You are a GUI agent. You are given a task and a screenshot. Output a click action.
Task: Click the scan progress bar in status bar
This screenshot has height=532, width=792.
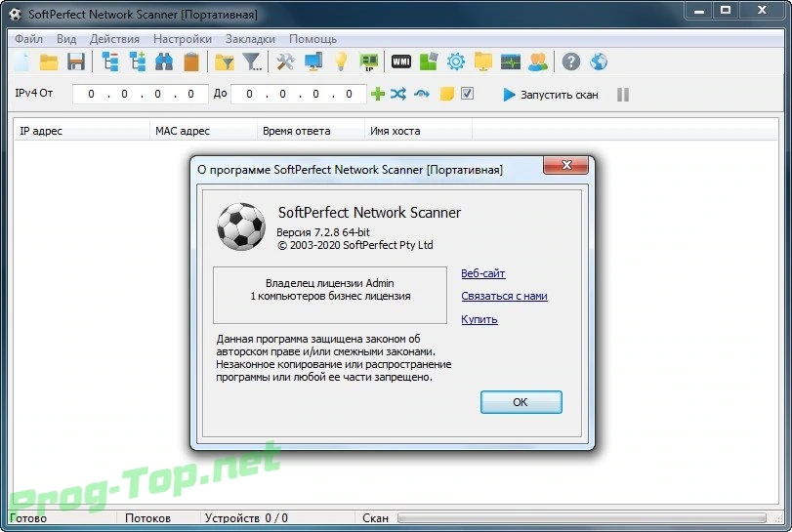pyautogui.click(x=581, y=518)
